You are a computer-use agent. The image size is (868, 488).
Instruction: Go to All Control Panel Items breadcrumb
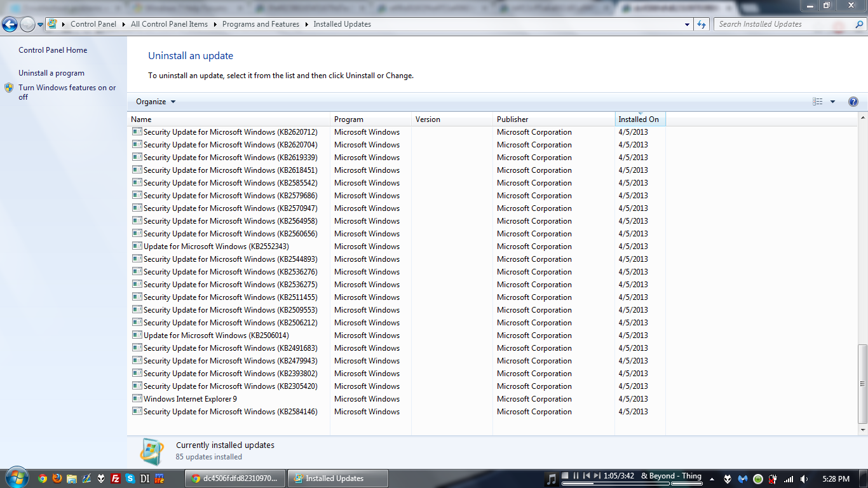[169, 24]
